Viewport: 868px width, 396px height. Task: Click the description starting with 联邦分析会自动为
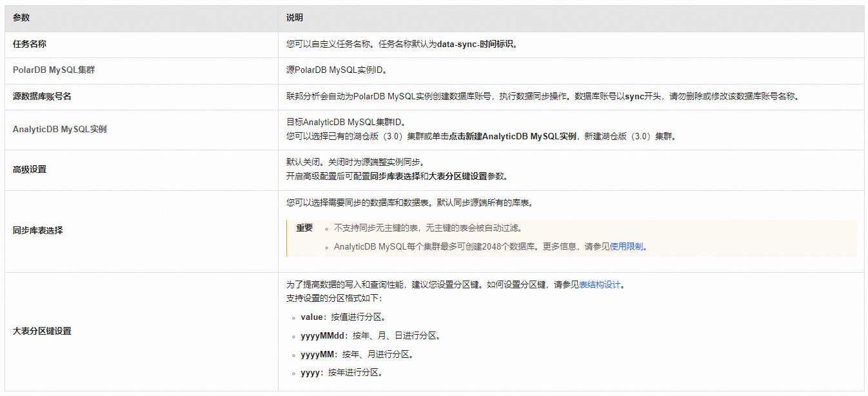544,96
